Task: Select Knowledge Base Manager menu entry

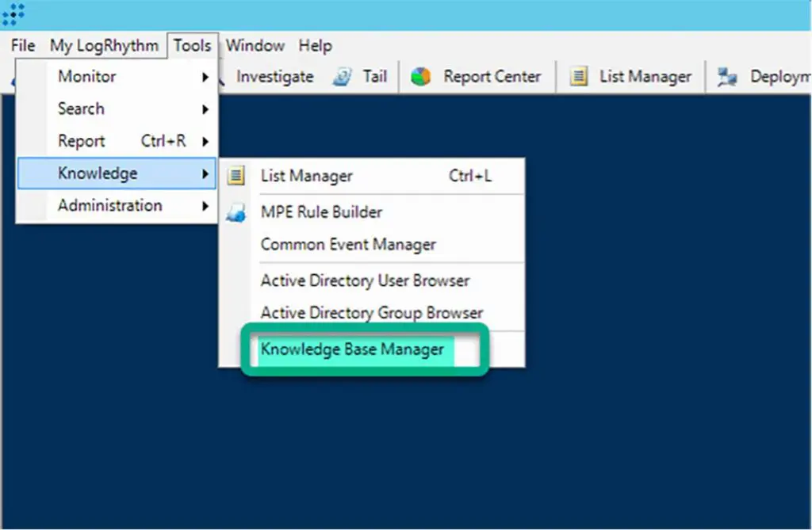Action: point(352,349)
